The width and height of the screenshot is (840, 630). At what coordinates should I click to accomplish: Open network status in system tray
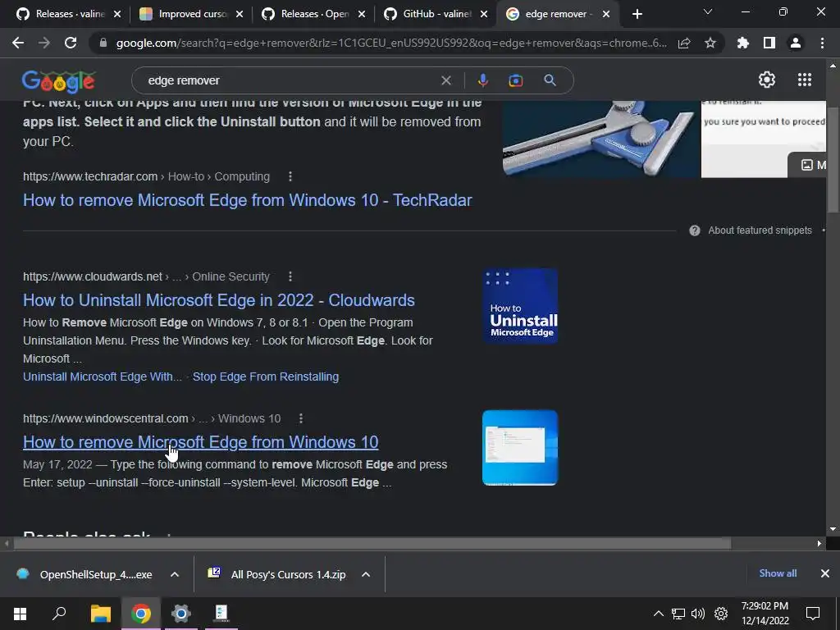678,614
